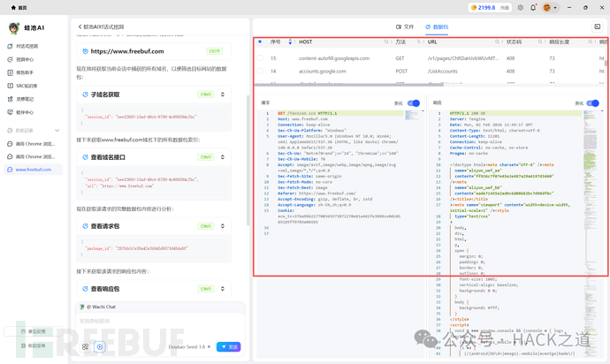Viewport: 610px width, 364px height.
Task: Click the panel layout icon at top right
Action: (598, 27)
